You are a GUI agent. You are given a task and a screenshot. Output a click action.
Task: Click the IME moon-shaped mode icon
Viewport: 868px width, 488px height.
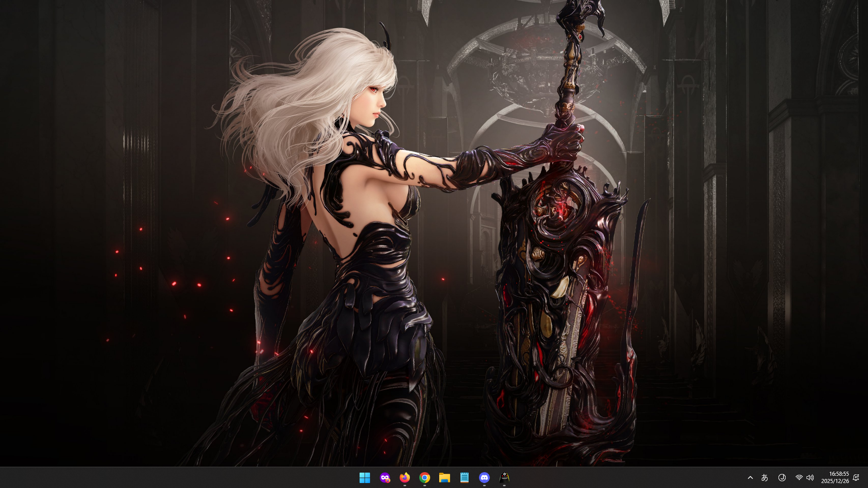click(x=782, y=478)
